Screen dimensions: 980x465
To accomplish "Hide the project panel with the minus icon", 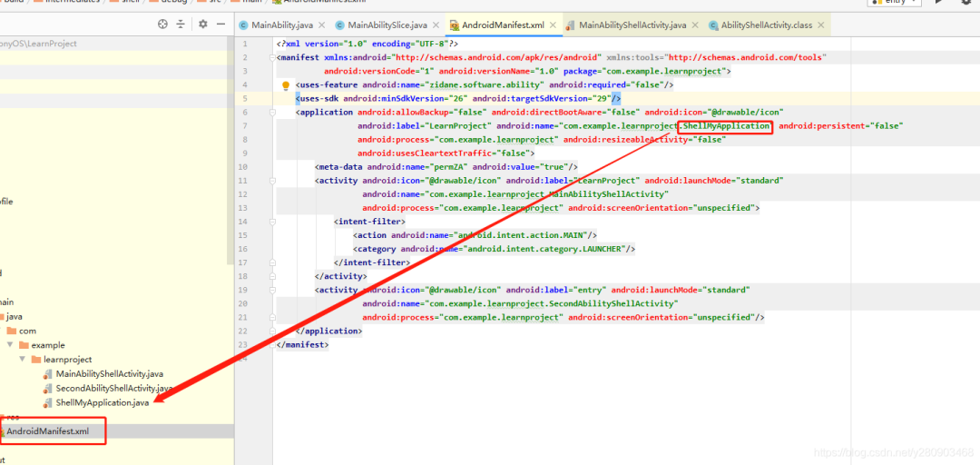I will [220, 24].
